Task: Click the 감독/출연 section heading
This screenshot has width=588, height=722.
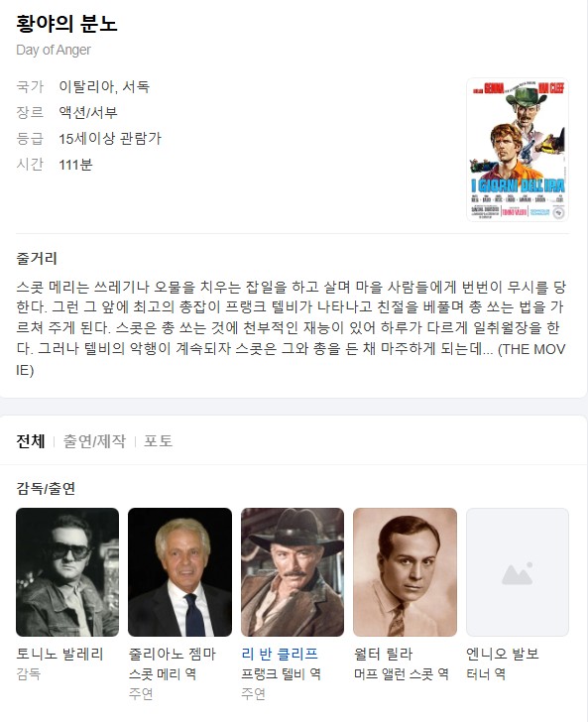Action: point(46,488)
